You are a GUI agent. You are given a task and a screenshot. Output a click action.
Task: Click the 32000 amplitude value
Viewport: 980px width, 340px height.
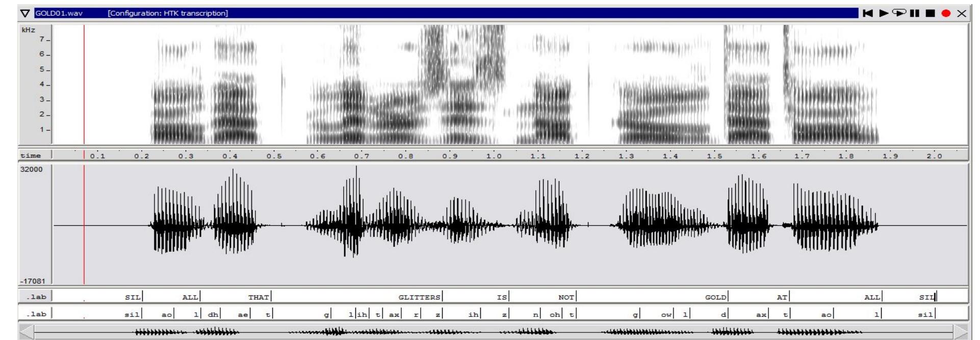(x=31, y=170)
